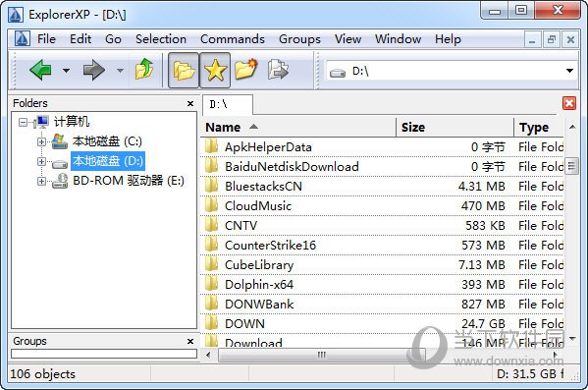Screen dimensions: 588x390
Task: Expand the BD-ROM 驱动器 (E:) node
Action: pos(41,182)
